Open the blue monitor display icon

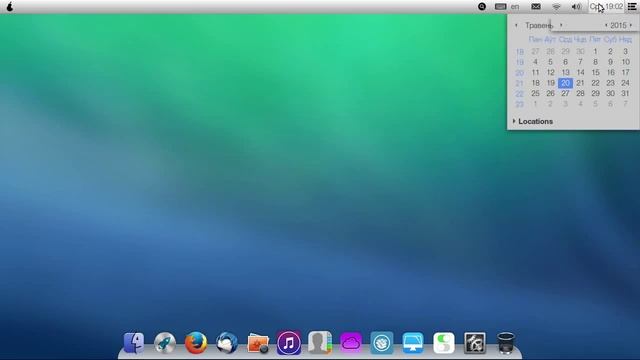pyautogui.click(x=413, y=343)
